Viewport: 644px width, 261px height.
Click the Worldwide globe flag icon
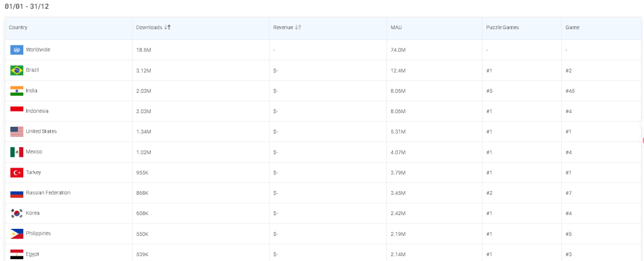(x=17, y=50)
